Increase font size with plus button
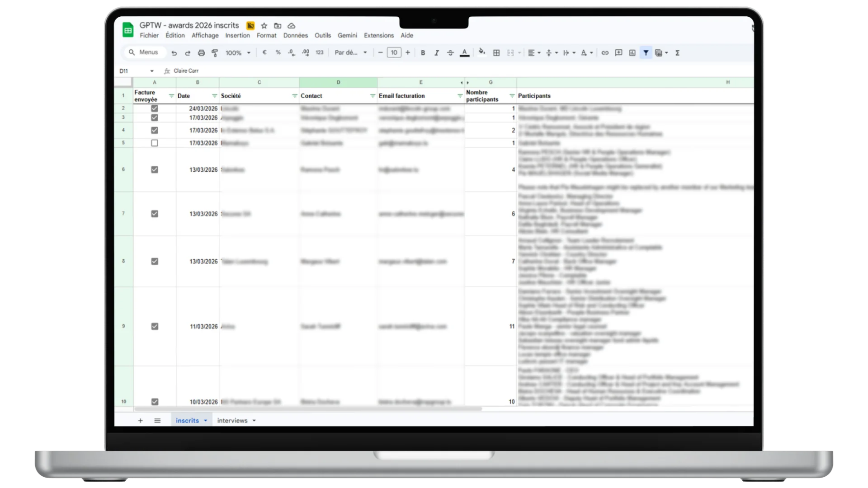 pos(408,53)
